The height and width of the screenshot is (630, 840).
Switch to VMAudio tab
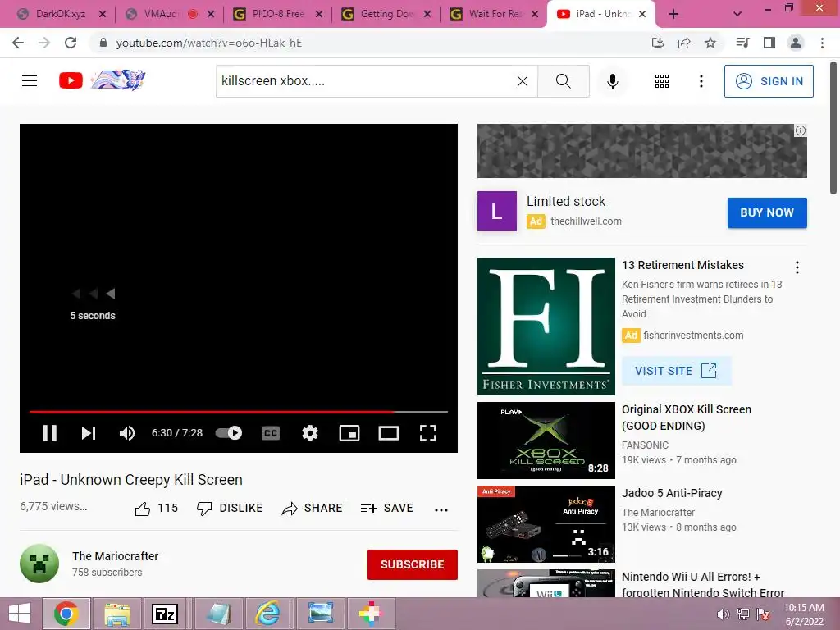coord(169,14)
